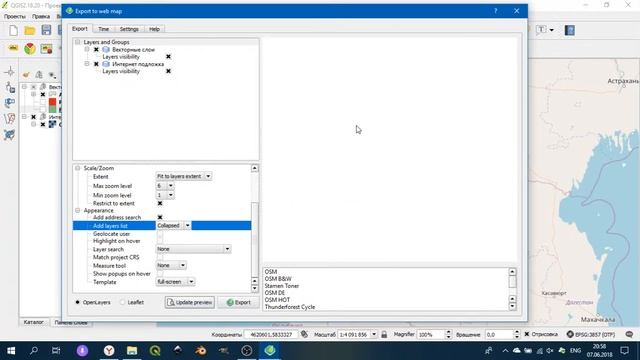Viewport: 640px width, 360px height.
Task: Click the New project icon in QGIS toolbar
Action: pyautogui.click(x=13, y=30)
